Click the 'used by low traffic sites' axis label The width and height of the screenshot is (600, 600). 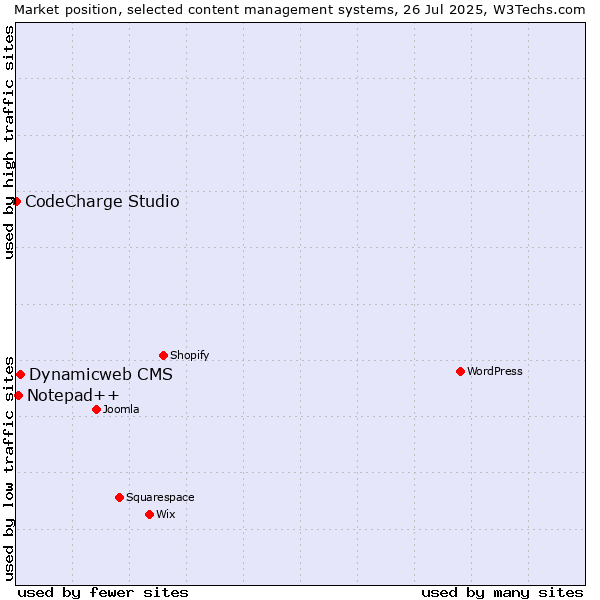tap(8, 469)
